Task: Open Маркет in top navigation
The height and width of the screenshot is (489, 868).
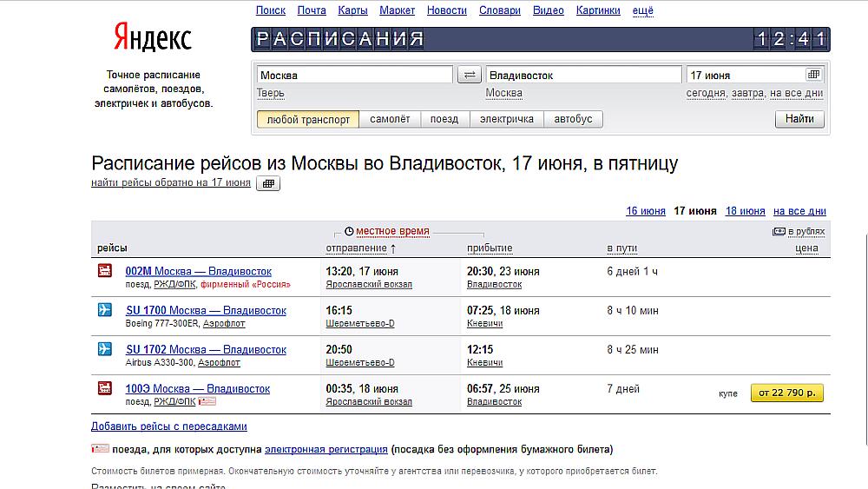Action: point(397,10)
